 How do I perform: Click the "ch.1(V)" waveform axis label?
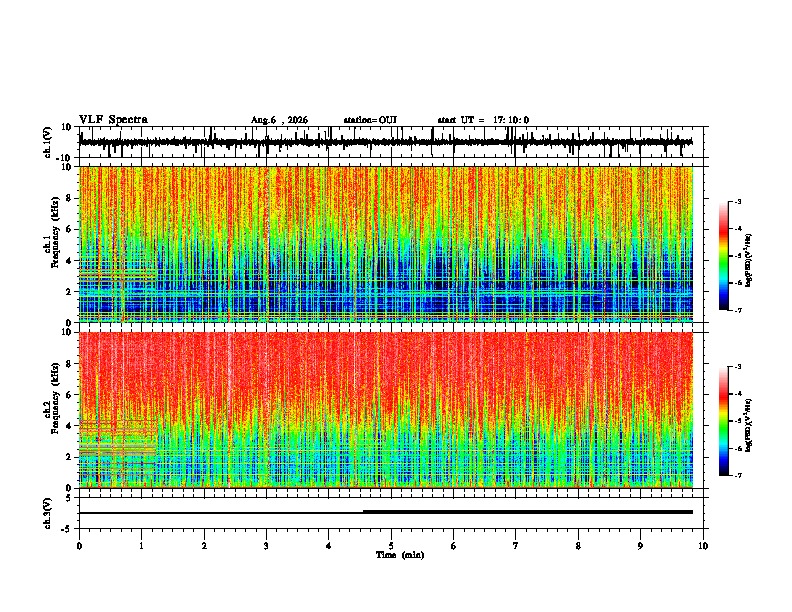point(48,142)
